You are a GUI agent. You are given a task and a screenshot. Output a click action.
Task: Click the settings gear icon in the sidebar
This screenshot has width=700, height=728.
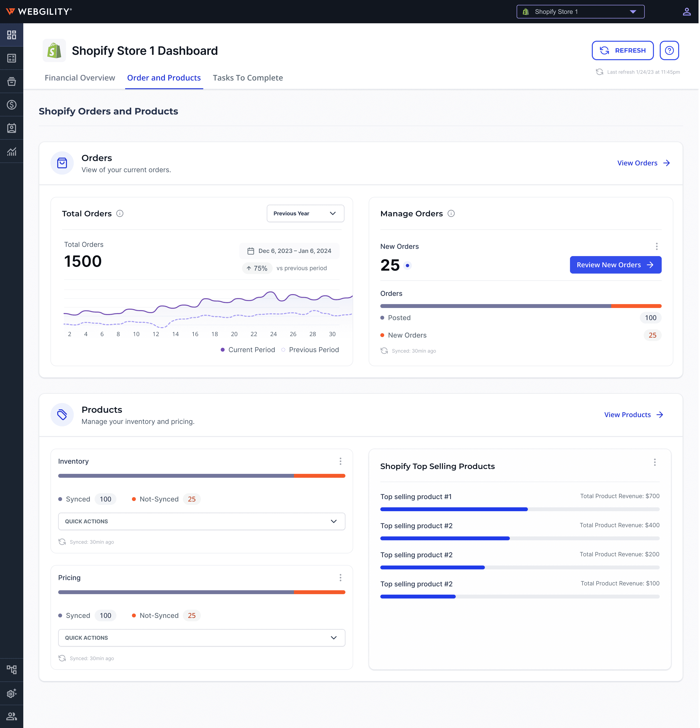11,693
